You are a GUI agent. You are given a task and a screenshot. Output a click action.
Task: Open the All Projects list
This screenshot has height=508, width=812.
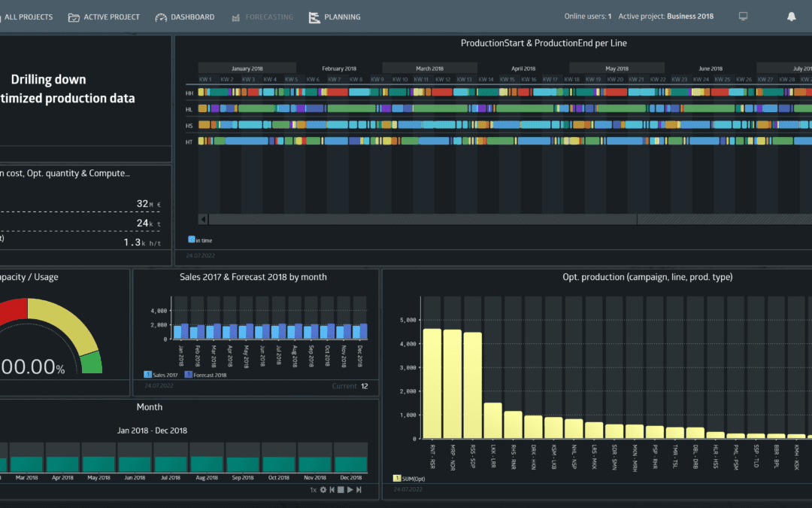pyautogui.click(x=27, y=17)
